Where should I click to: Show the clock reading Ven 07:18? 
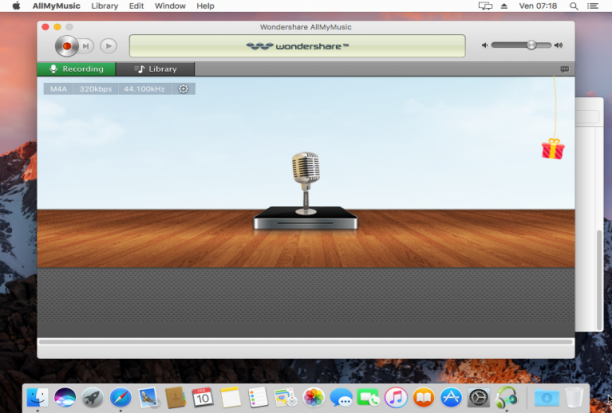(x=538, y=6)
